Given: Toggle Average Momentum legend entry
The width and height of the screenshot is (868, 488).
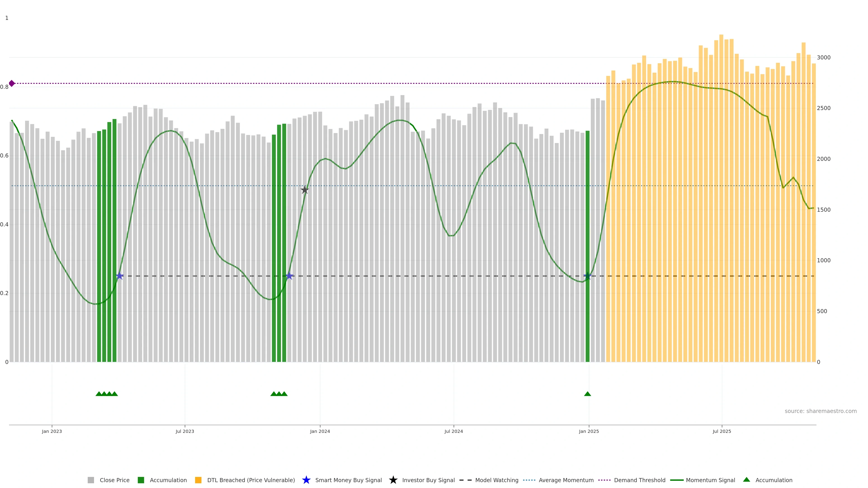Looking at the screenshot, I should tap(566, 480).
